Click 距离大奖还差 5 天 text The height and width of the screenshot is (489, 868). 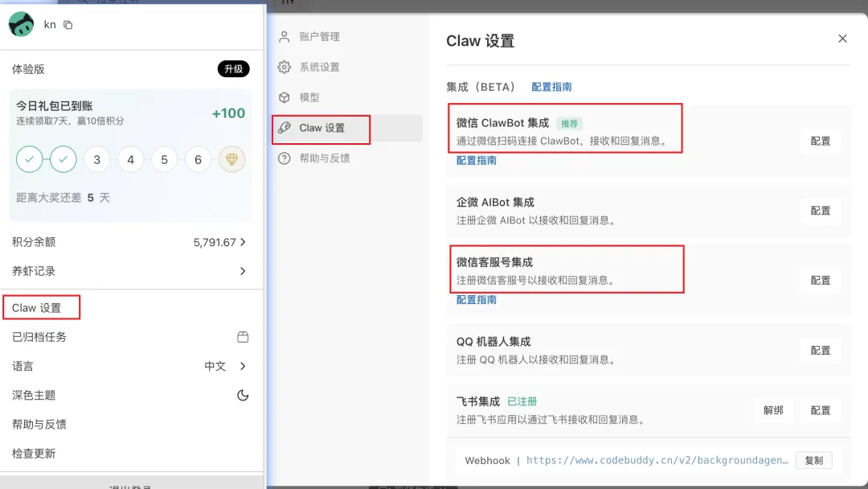[x=63, y=198]
